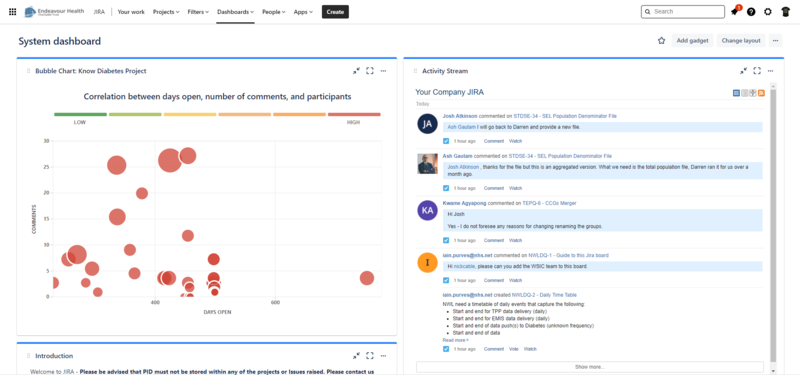Grab the Introduction gadget drag handle
800x375 pixels.
point(28,356)
